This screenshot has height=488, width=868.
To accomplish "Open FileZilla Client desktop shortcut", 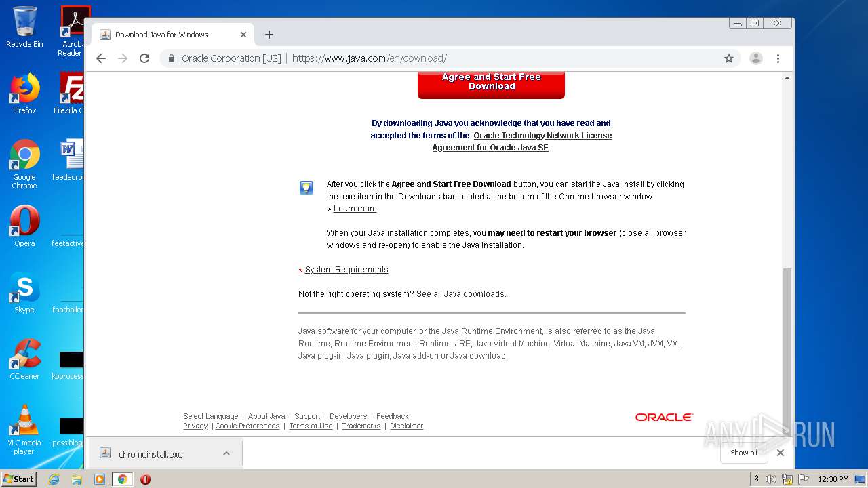I will point(69,94).
